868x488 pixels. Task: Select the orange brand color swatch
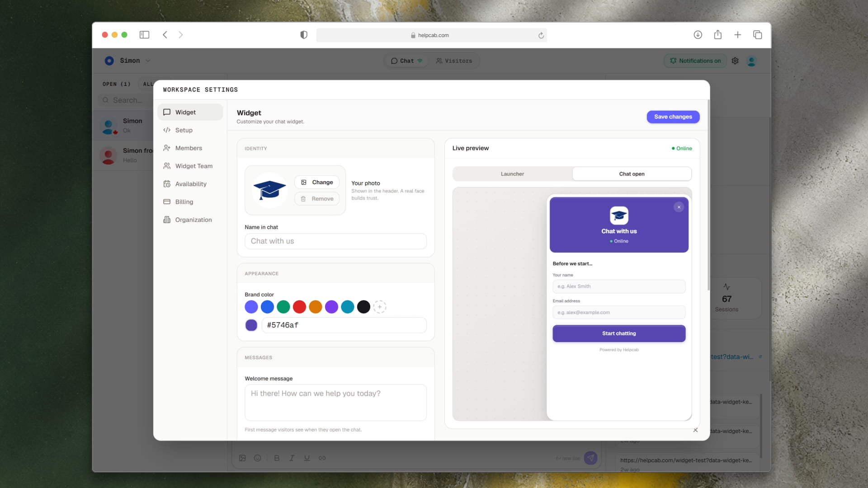[x=316, y=307]
